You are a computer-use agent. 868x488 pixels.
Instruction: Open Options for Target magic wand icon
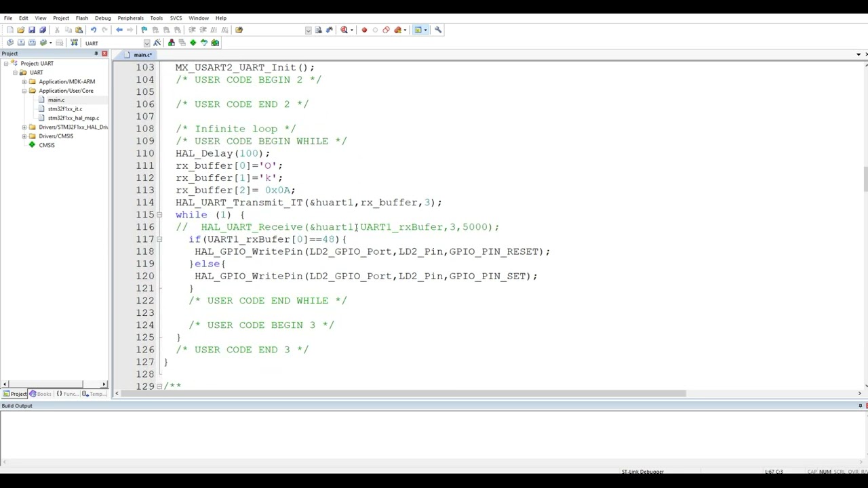pos(157,43)
